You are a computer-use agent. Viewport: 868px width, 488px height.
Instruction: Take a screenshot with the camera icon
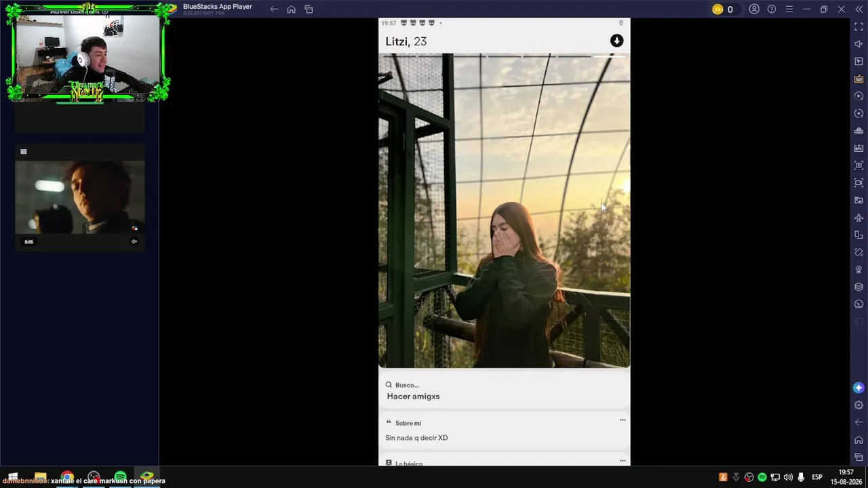point(859,165)
